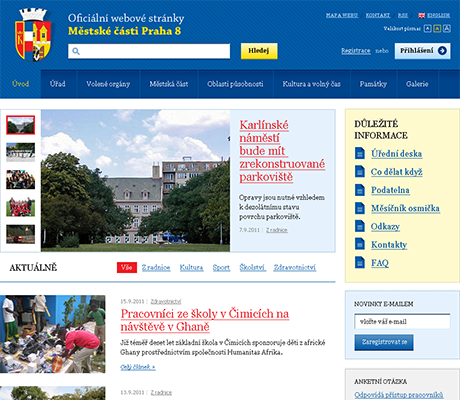The width and height of the screenshot is (460, 400).
Task: Click the British flag English icon
Action: (422, 15)
